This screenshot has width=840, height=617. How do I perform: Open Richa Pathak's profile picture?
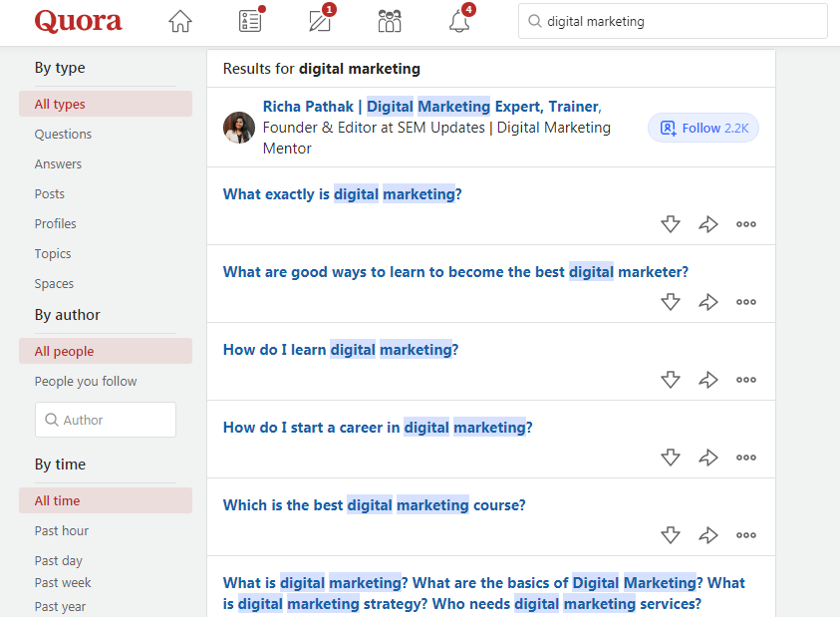point(239,128)
